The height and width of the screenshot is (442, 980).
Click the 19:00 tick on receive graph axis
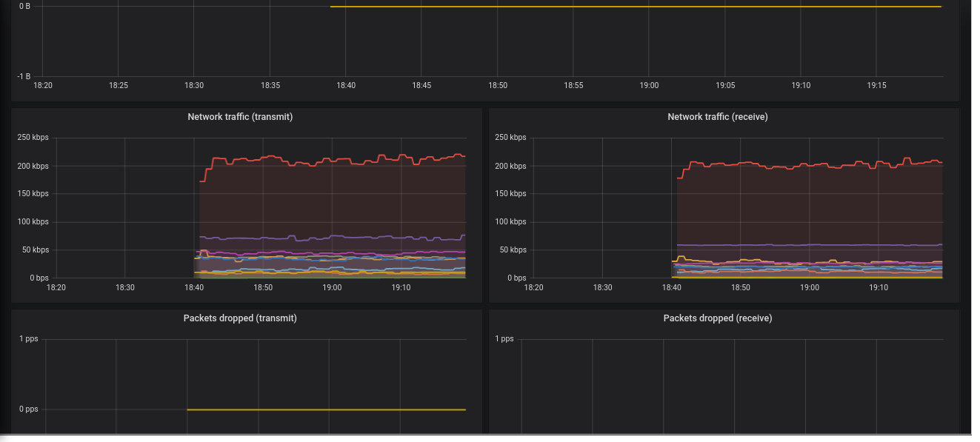pyautogui.click(x=810, y=287)
